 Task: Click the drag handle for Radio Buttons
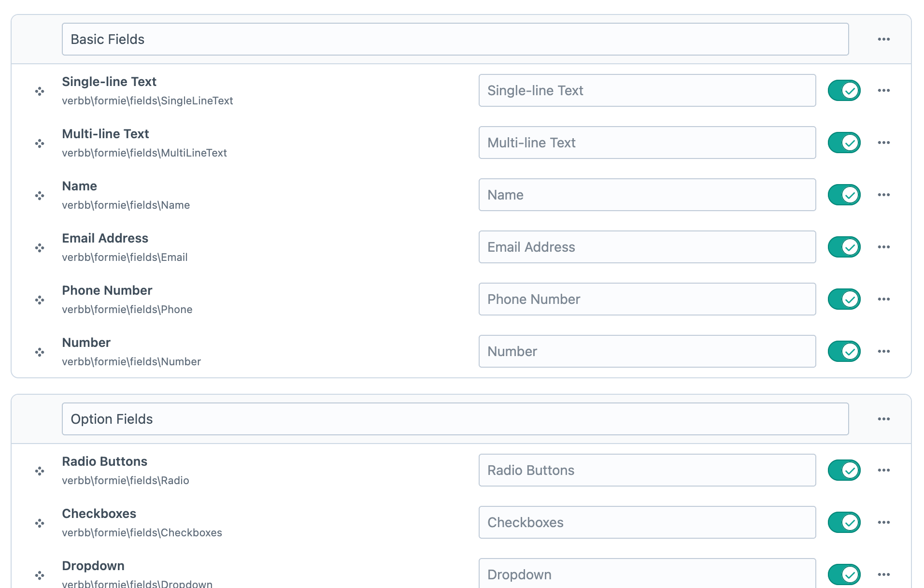(40, 471)
